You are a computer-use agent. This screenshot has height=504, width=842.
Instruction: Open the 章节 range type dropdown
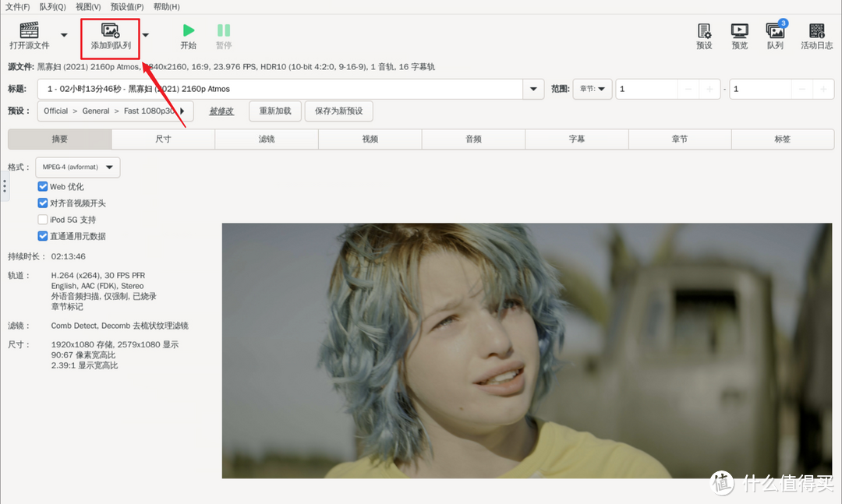pyautogui.click(x=593, y=89)
